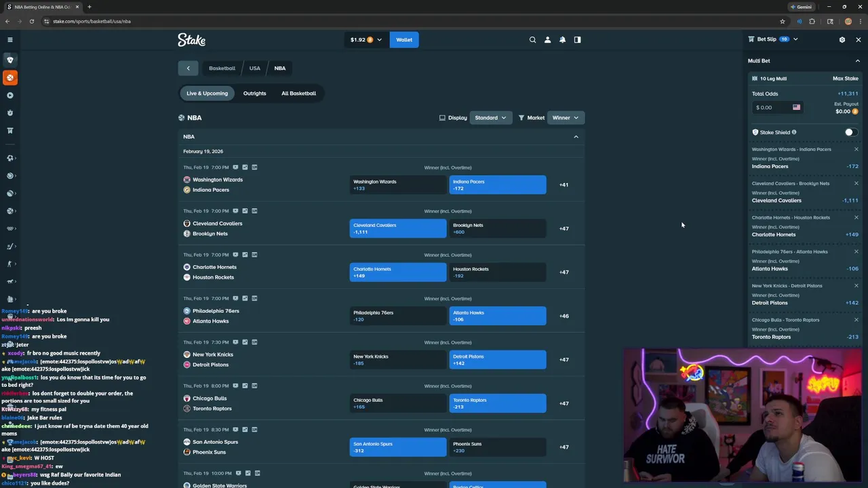868x488 pixels.
Task: Open Washington Wizards team link in match list
Action: point(218,180)
